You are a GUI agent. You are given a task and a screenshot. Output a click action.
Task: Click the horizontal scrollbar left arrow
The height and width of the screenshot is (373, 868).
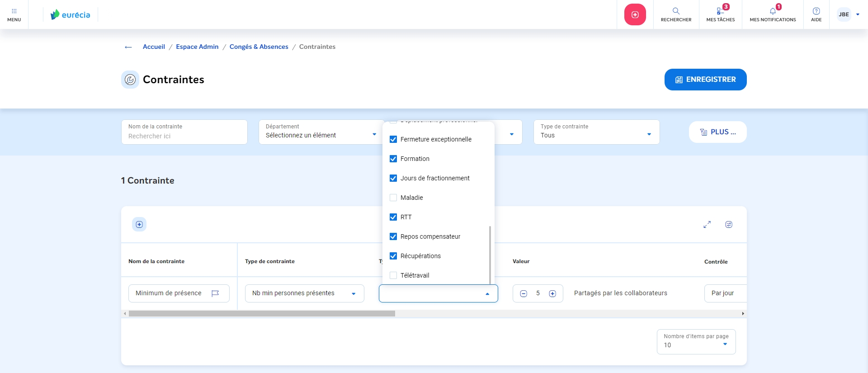point(125,313)
